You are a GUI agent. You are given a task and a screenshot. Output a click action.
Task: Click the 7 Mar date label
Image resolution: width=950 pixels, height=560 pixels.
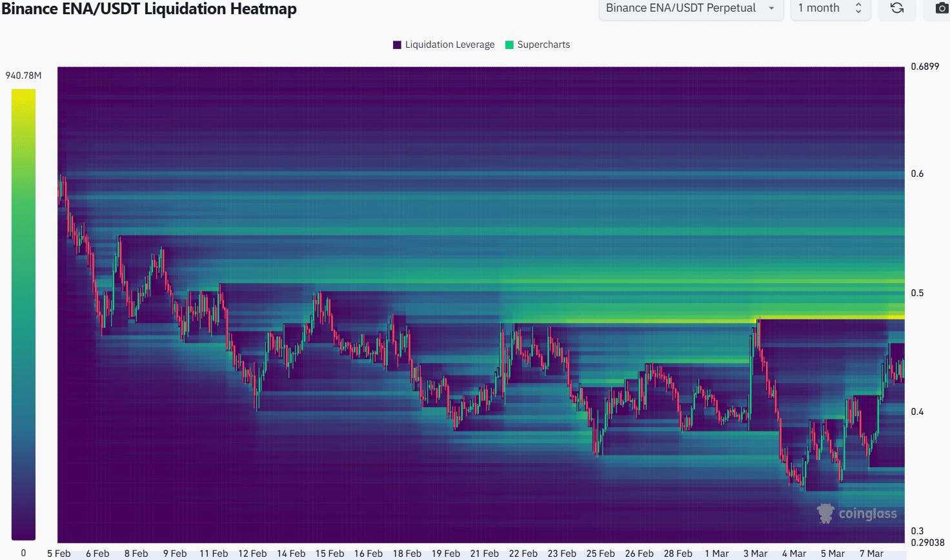(x=871, y=554)
